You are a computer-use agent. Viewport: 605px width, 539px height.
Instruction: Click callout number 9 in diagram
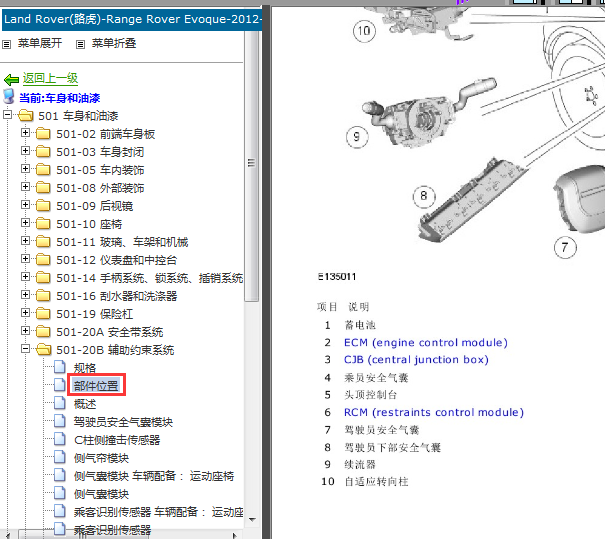357,137
